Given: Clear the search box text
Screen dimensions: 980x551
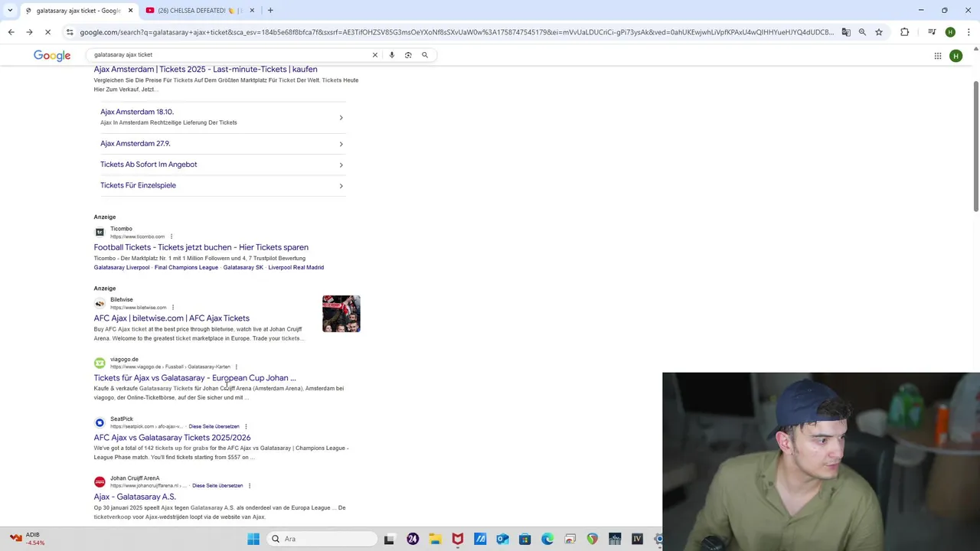Looking at the screenshot, I should tap(374, 55).
